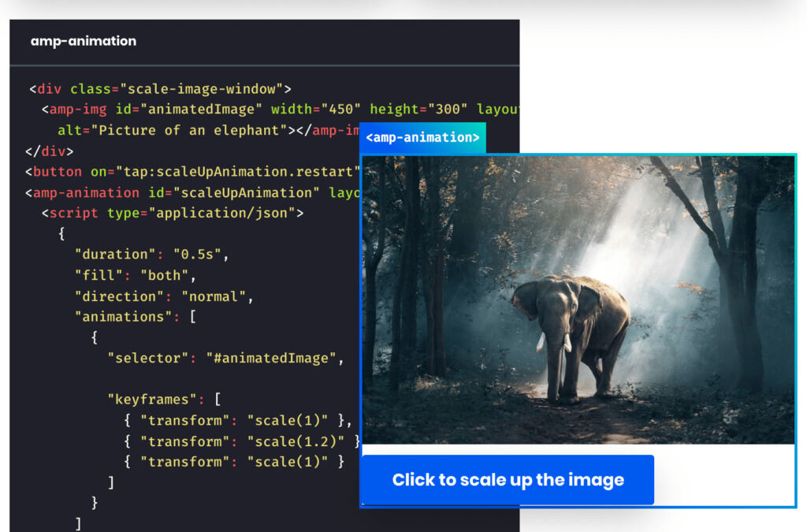
Task: Click the closing </div> tag in code
Action: point(49,151)
